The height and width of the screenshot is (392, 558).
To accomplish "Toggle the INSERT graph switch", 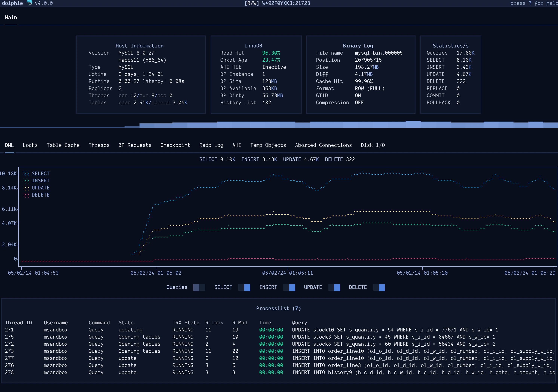I will point(289,287).
